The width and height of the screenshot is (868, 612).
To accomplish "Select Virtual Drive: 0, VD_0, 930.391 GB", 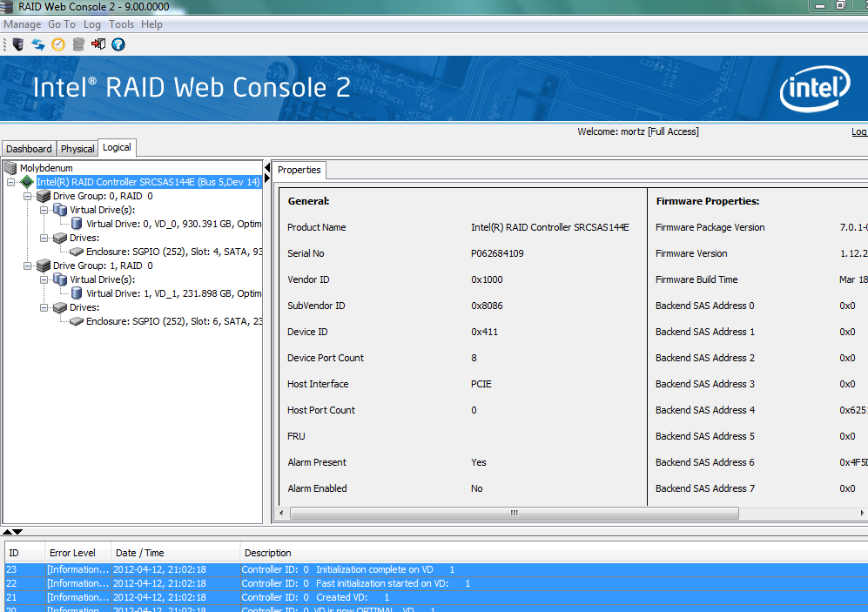I will click(174, 224).
